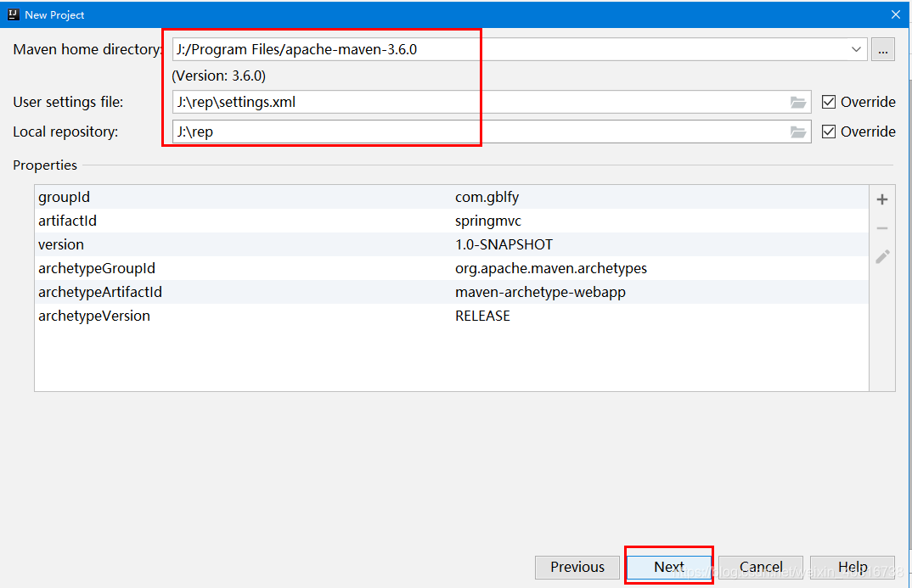Screen dimensions: 912x588
Task: Click the add property plus icon
Action: pyautogui.click(x=881, y=199)
